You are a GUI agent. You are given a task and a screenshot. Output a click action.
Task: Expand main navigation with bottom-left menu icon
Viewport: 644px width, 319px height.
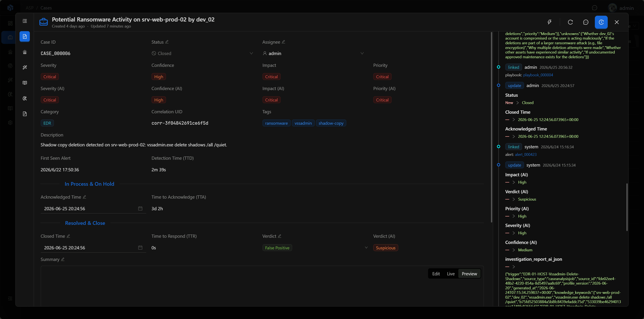[x=10, y=298]
